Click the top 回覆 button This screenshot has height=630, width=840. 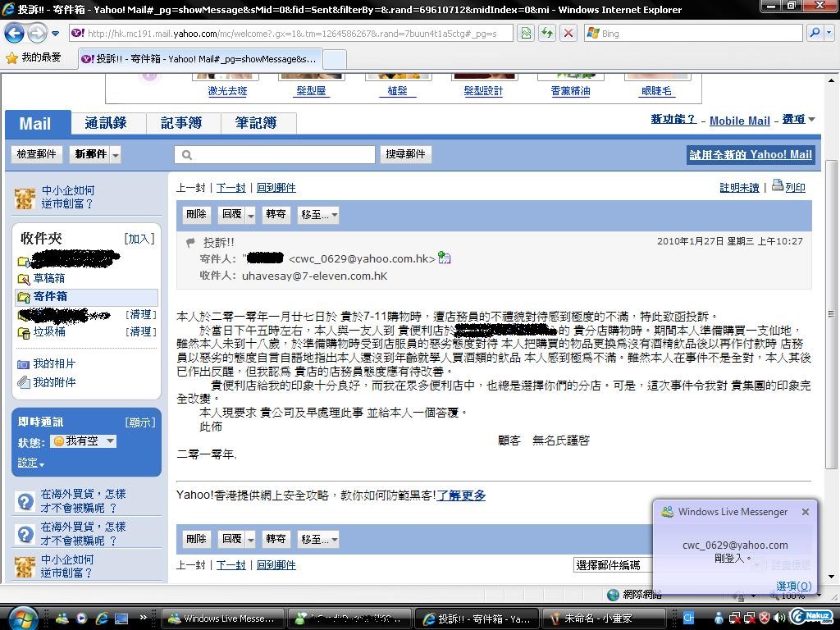231,214
